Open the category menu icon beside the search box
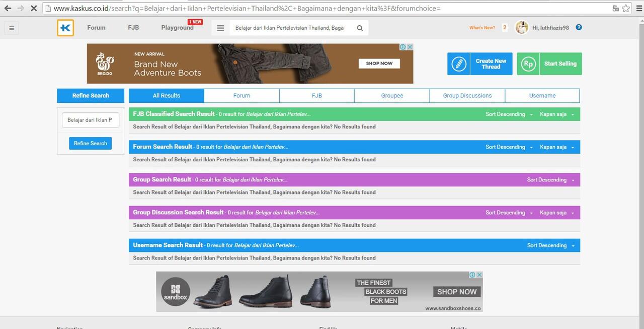This screenshot has height=329, width=644. coord(220,28)
